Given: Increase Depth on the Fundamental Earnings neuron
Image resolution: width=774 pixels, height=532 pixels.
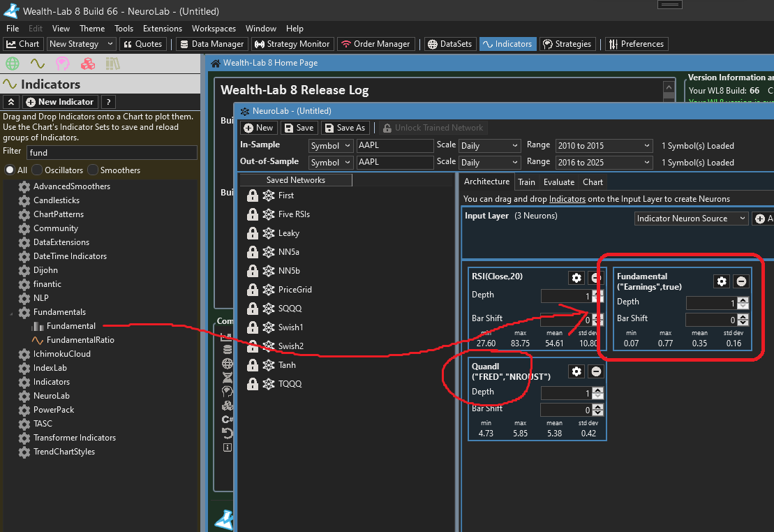Looking at the screenshot, I should tap(743, 300).
